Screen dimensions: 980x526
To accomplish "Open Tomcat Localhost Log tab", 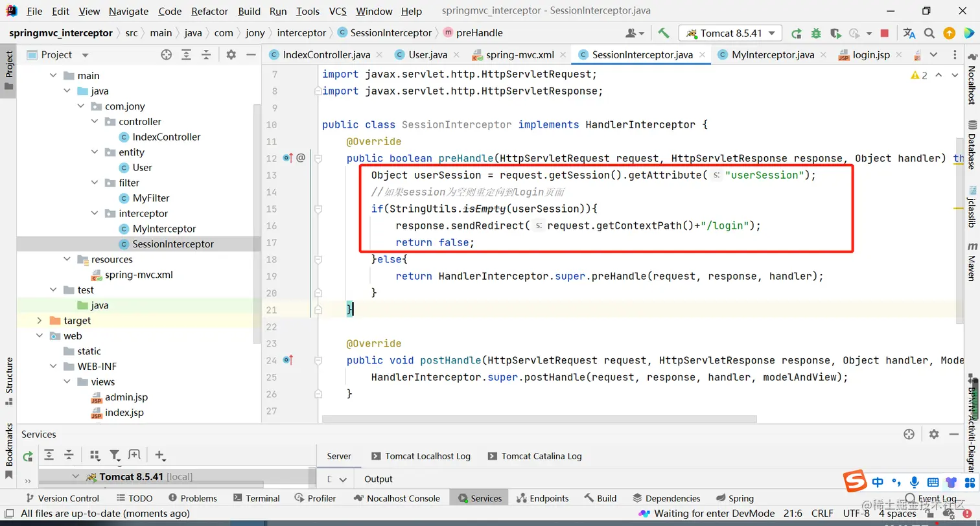I will click(x=421, y=456).
